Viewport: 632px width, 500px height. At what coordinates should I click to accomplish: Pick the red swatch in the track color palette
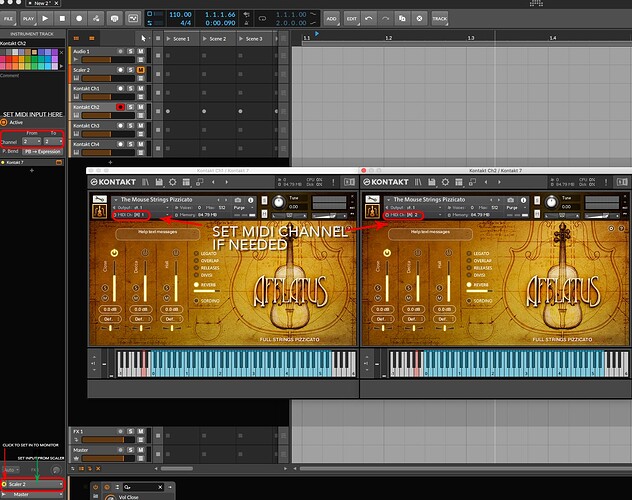pos(9,59)
